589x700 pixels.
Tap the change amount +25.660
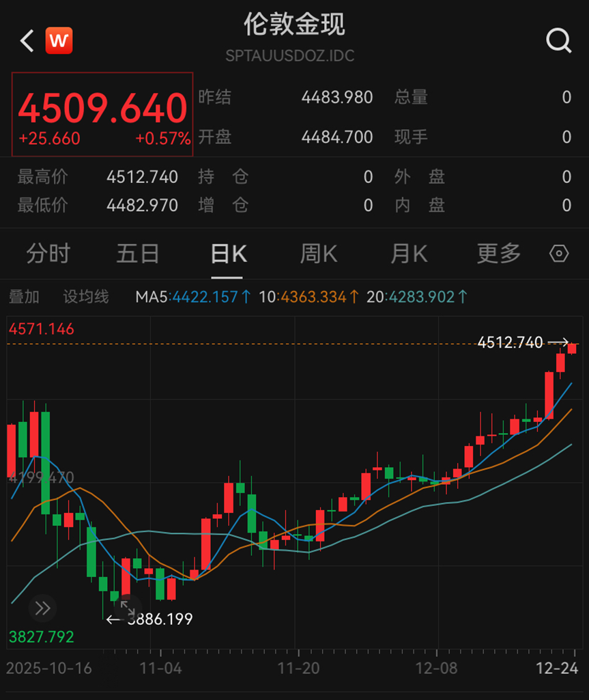point(49,139)
